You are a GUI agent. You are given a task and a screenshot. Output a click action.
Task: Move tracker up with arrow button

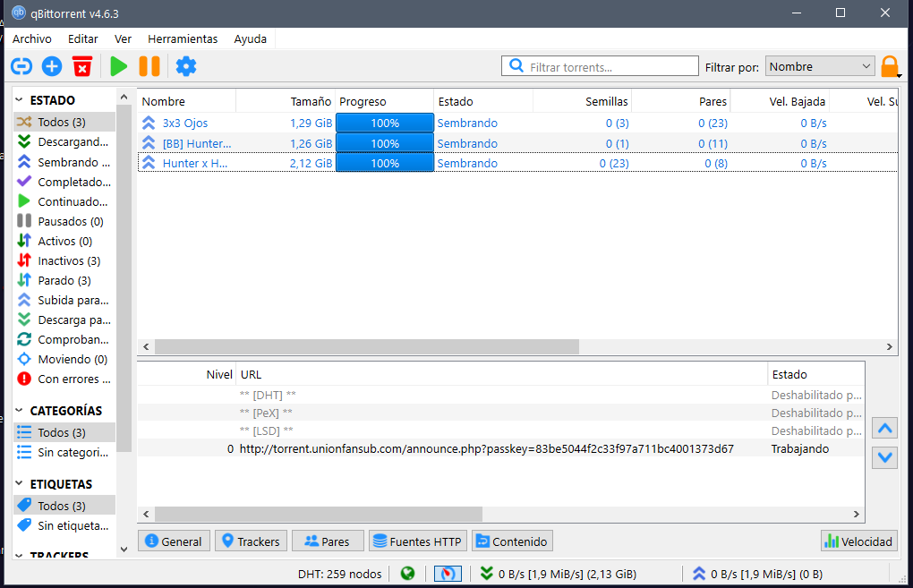[x=885, y=429]
